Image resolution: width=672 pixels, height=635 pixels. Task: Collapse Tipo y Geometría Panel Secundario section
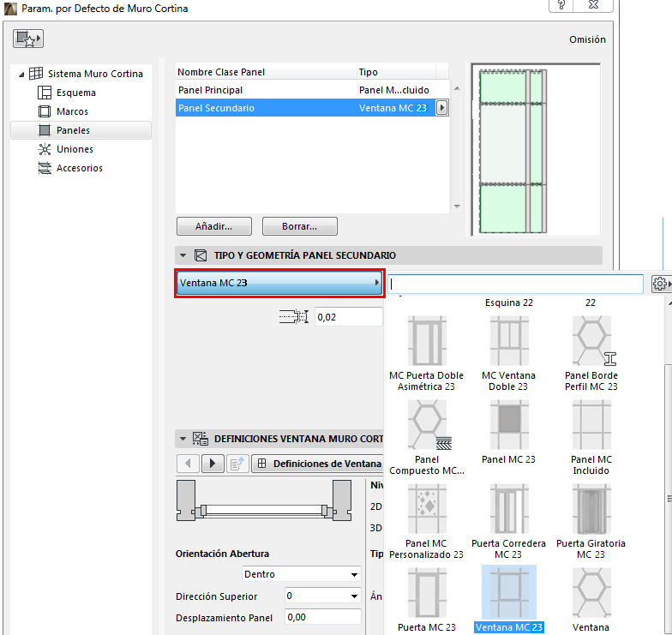(x=183, y=255)
